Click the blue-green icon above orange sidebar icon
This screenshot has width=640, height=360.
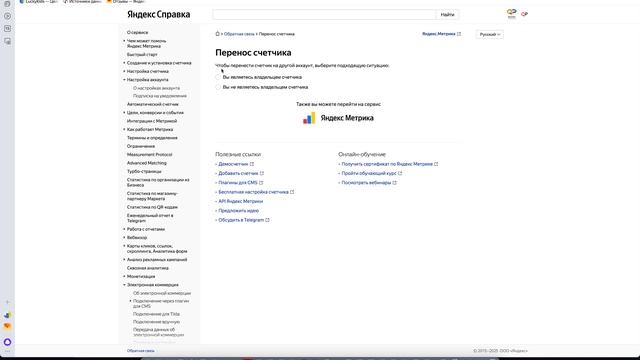pos(7,315)
